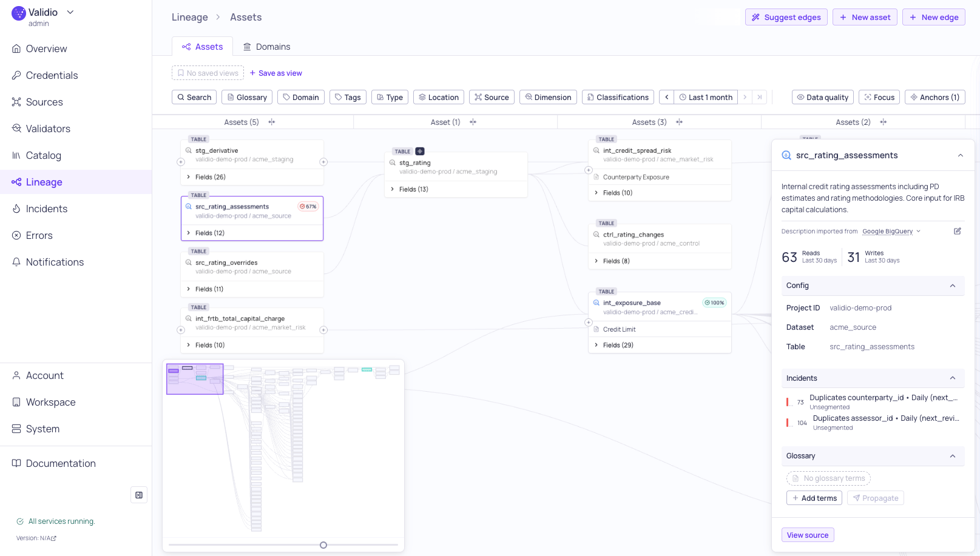Image resolution: width=980 pixels, height=556 pixels.
Task: Click Add terms in Glossary
Action: [x=814, y=498]
